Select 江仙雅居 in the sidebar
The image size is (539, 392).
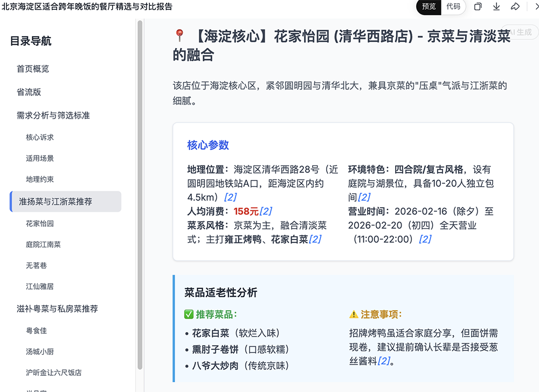tap(40, 286)
